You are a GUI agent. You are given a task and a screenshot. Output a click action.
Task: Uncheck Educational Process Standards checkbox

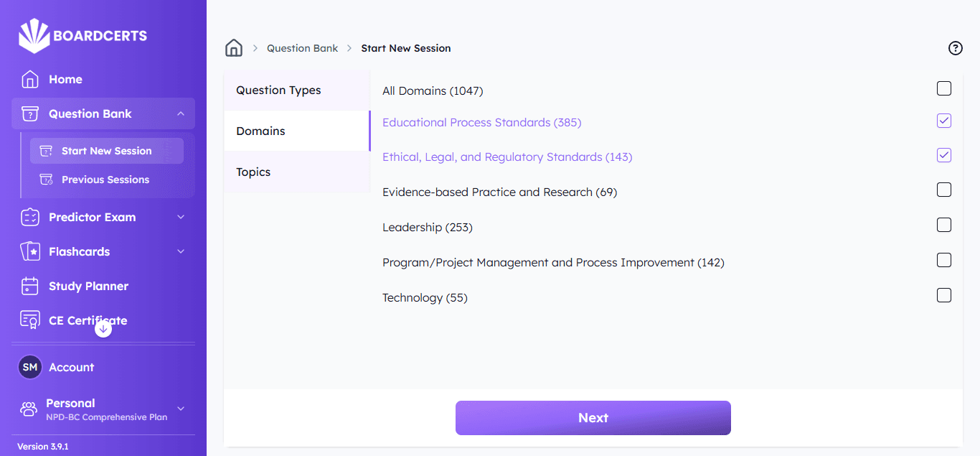[944, 121]
